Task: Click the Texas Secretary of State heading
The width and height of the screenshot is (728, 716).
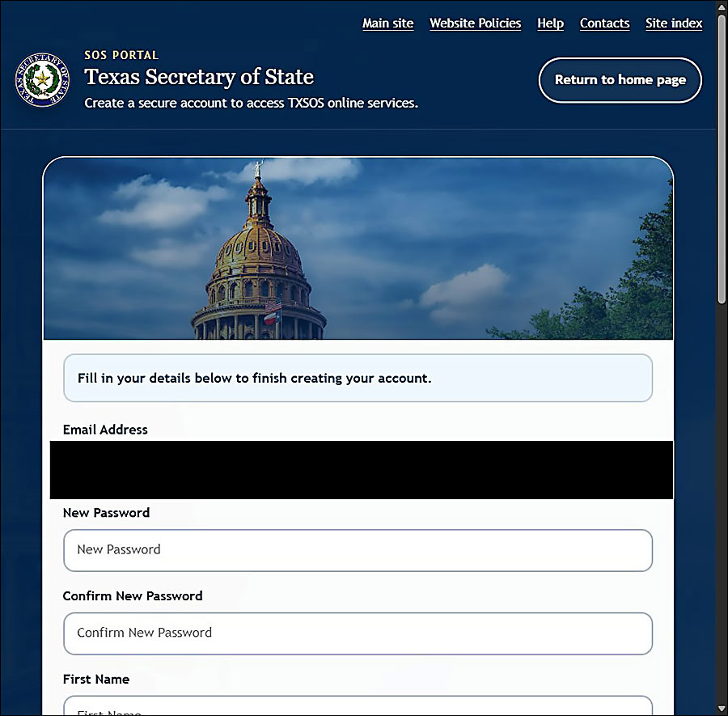Action: point(199,77)
